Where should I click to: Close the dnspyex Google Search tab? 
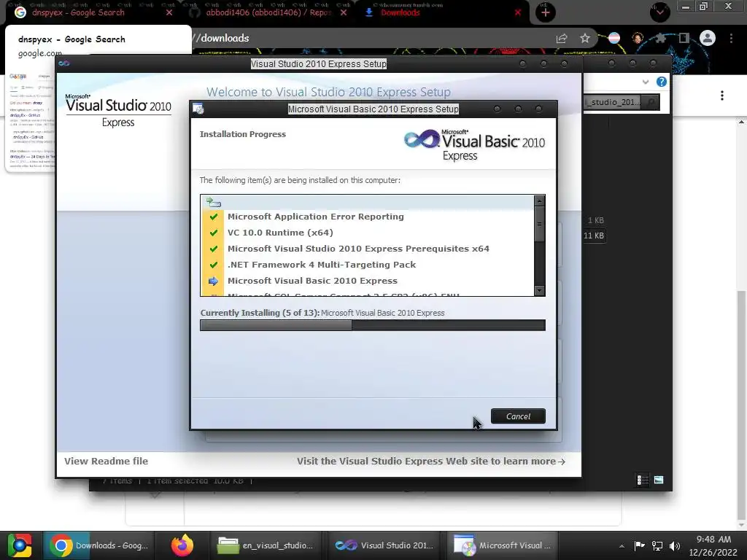point(169,12)
